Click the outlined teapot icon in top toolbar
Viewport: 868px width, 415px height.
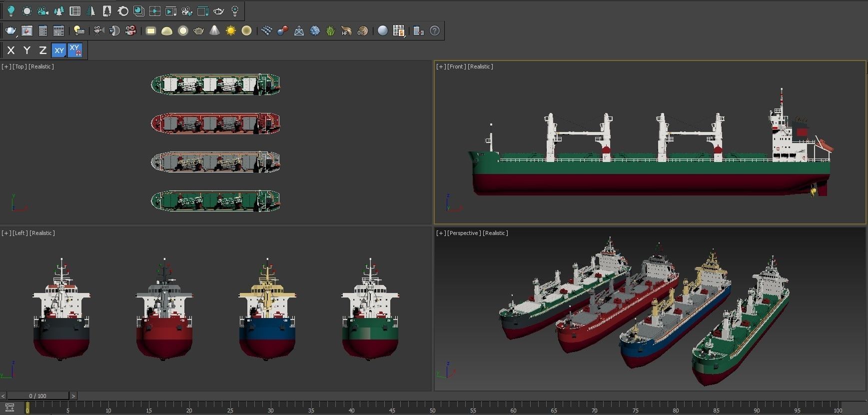pos(219,10)
